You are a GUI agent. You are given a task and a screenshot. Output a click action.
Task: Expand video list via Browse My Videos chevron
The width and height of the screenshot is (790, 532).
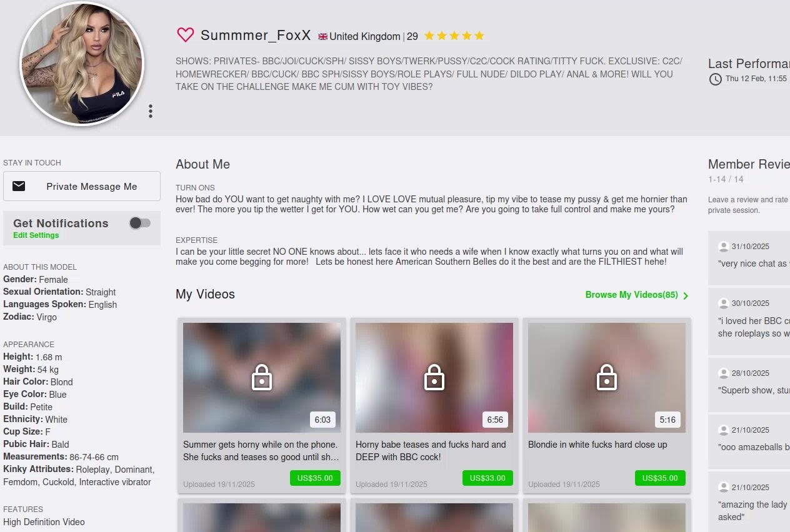(x=686, y=295)
